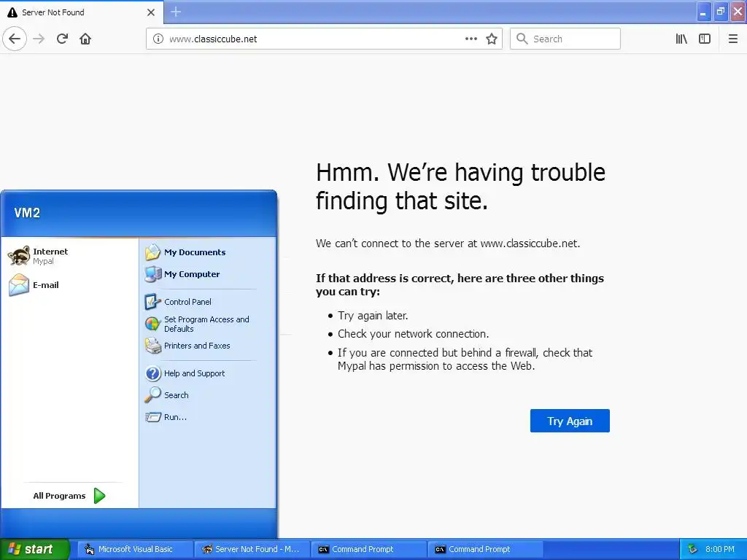Viewport: 747px width, 560px height.
Task: Switch to the second Command Prompt taskbar button
Action: pyautogui.click(x=486, y=549)
